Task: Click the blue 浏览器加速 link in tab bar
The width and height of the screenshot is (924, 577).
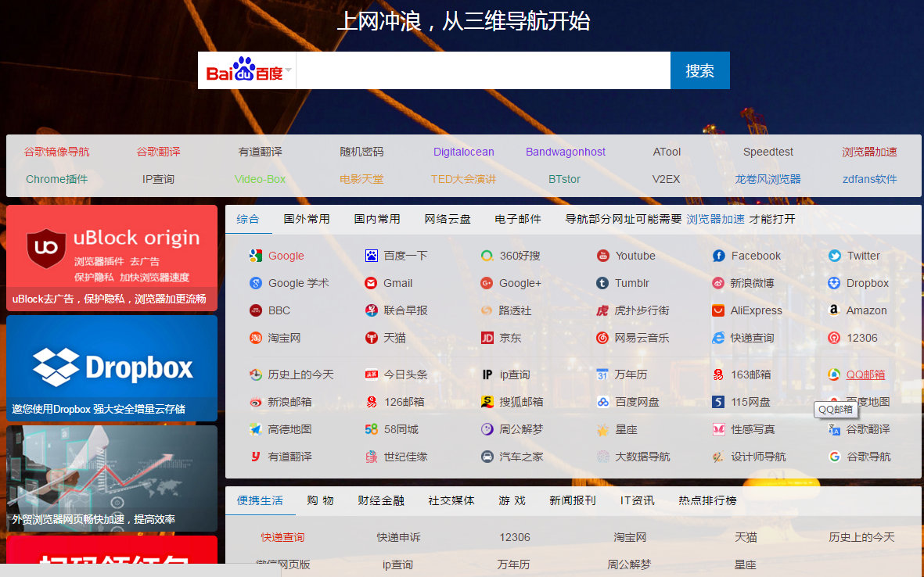Action: point(715,219)
